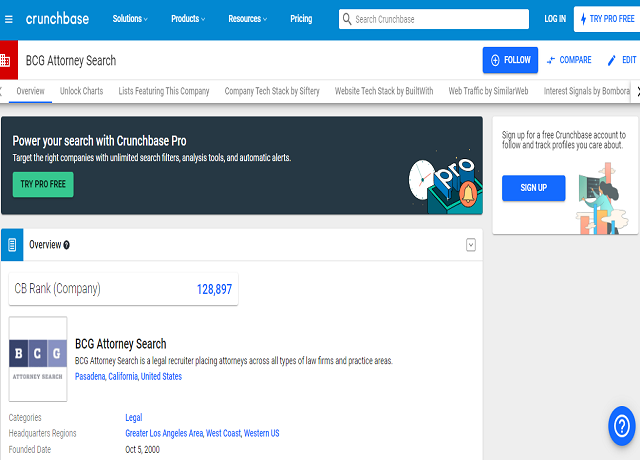
Task: Expand the Resources dropdown menu
Action: pos(248,19)
